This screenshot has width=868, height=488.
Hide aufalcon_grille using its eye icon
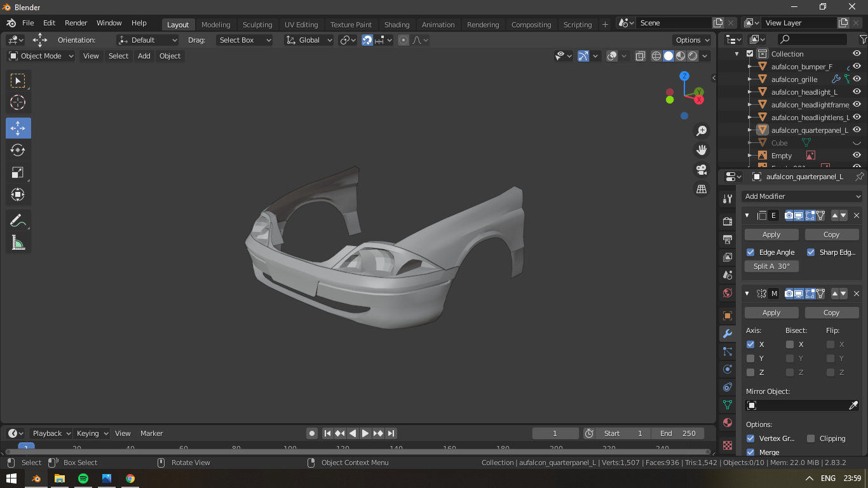(x=857, y=79)
